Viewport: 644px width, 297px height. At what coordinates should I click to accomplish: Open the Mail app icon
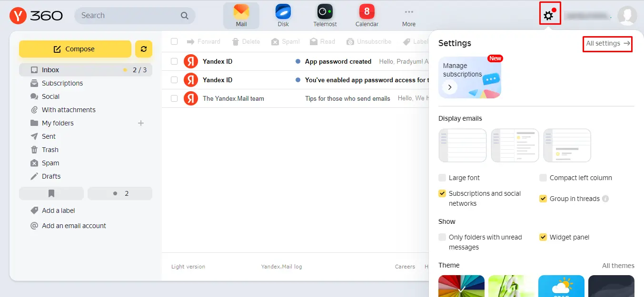click(241, 16)
